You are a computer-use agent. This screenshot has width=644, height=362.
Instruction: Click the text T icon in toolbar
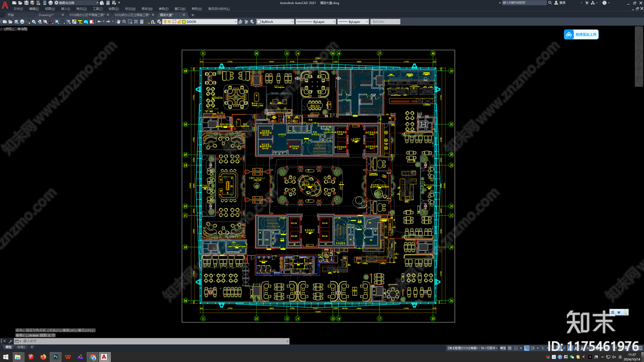click(x=80, y=22)
